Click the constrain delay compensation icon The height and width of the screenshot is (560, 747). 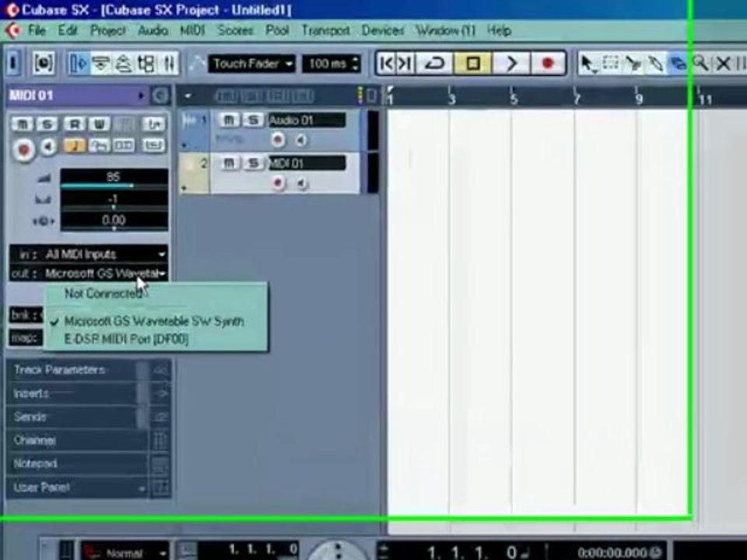pyautogui.click(x=44, y=63)
